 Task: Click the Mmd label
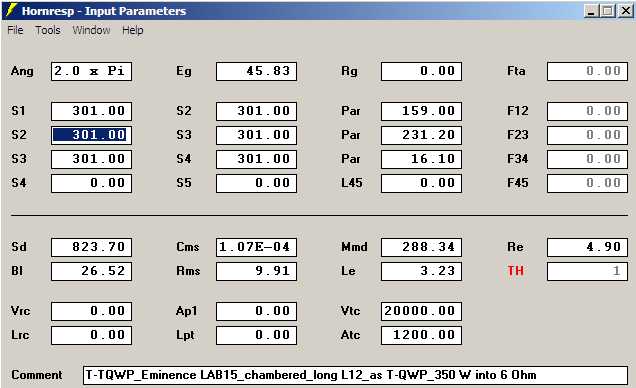tap(355, 247)
